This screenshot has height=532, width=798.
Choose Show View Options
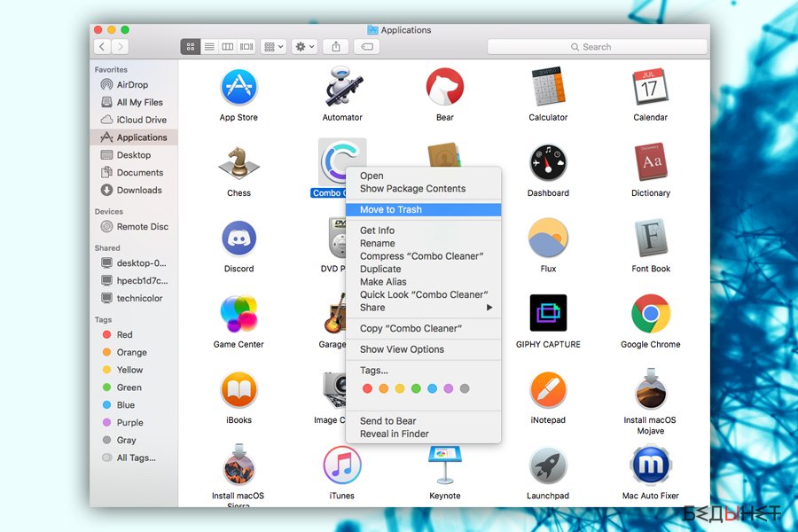click(x=423, y=349)
